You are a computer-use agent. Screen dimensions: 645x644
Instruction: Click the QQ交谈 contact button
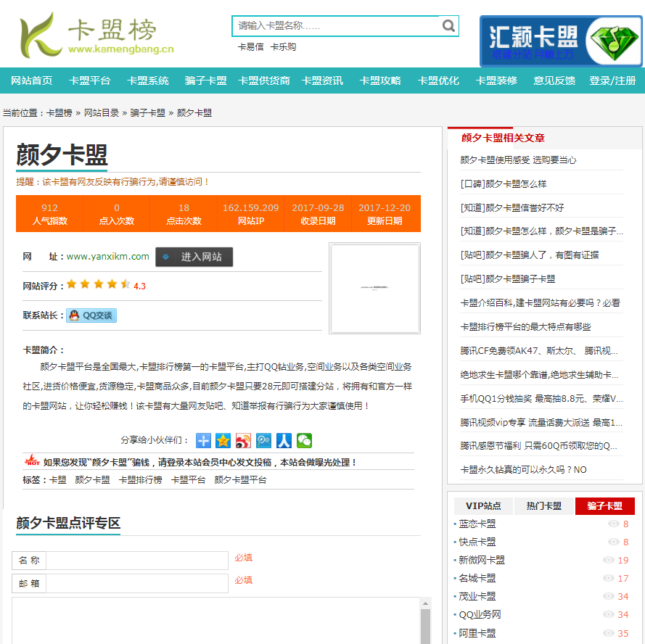[x=91, y=315]
